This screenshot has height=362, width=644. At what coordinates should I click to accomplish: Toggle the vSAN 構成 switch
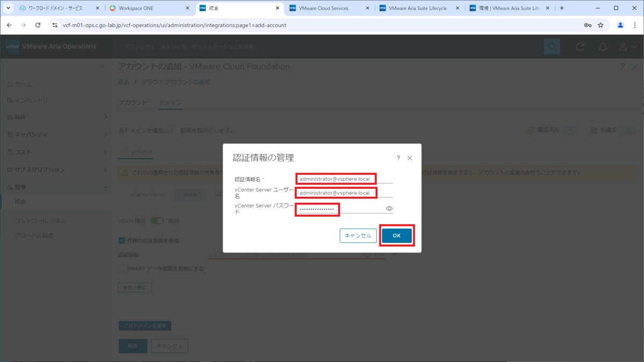click(x=157, y=220)
